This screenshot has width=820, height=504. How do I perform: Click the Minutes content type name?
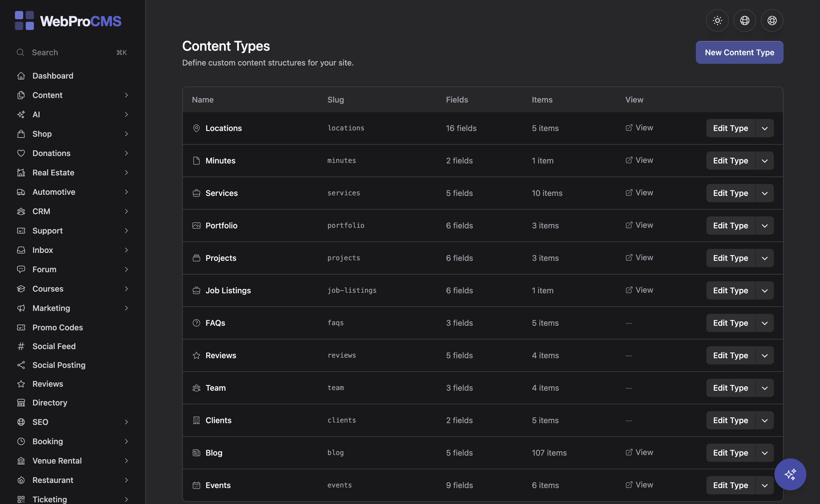coord(220,160)
